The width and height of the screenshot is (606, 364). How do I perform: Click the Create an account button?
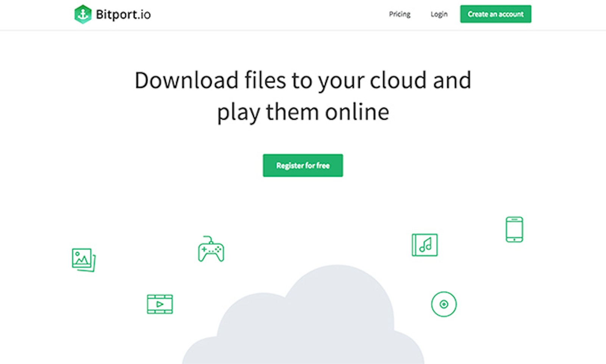pyautogui.click(x=495, y=14)
